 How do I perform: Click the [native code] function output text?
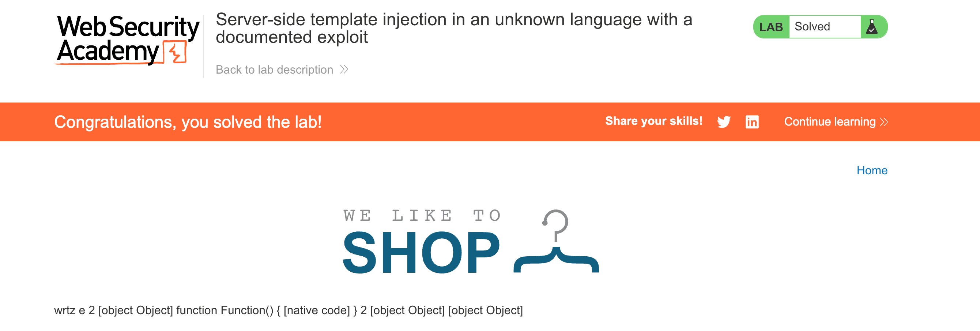pos(317,310)
